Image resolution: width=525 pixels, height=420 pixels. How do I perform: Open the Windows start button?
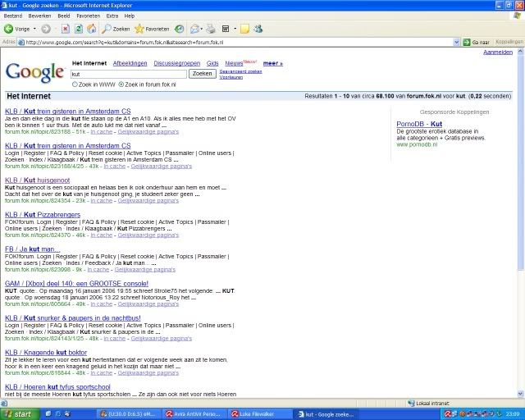(20, 414)
